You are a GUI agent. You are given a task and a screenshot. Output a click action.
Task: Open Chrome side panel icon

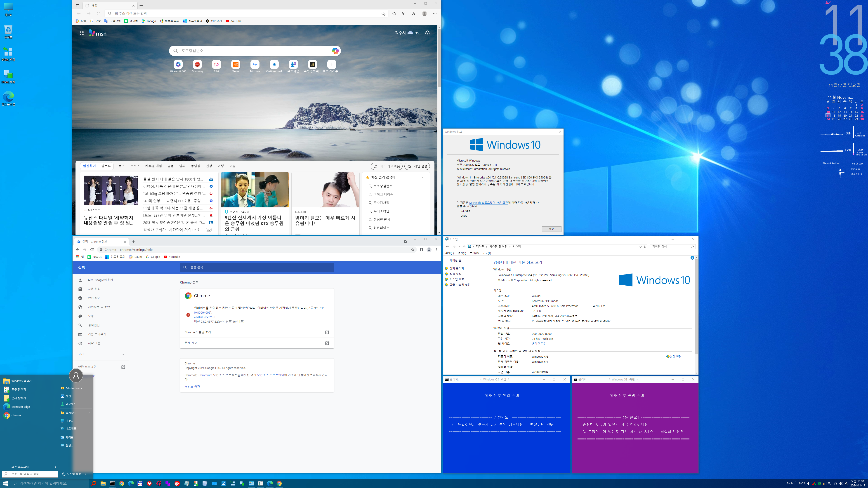(422, 250)
